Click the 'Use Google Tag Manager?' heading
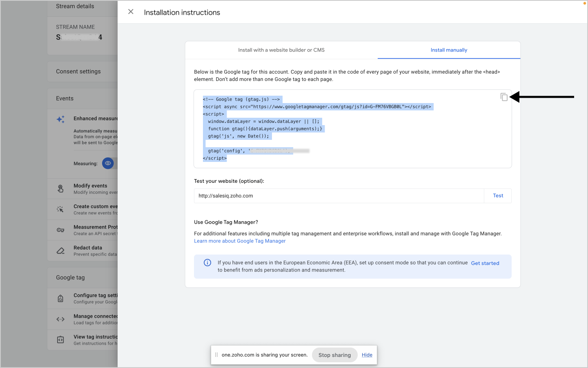 point(226,222)
